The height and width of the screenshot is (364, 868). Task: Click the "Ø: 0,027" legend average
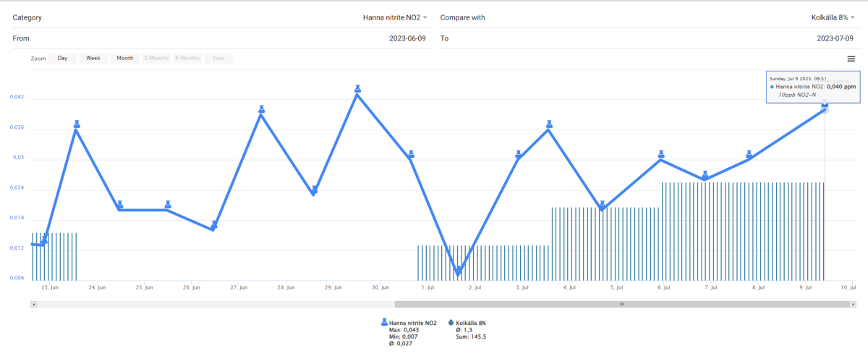coord(401,343)
